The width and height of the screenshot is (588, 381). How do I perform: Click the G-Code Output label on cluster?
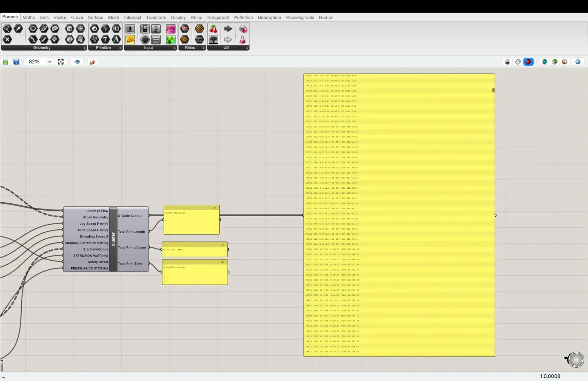(x=130, y=216)
